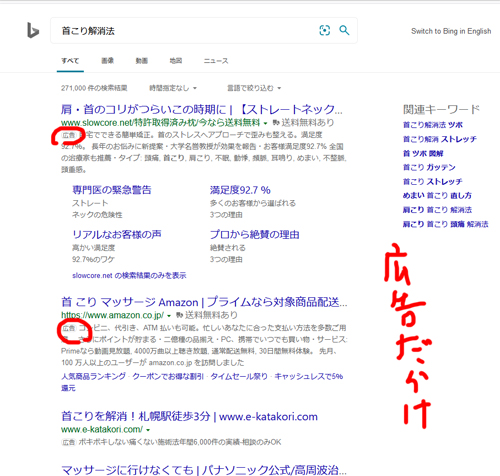Open sitelink プロから絶賛の理由
The width and height of the screenshot is (500, 476).
coord(254,234)
